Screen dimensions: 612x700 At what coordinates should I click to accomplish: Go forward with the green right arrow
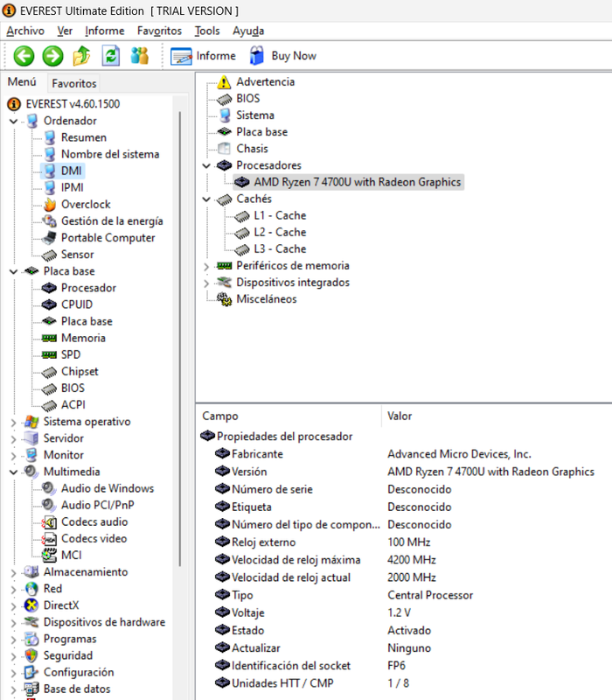pos(52,56)
